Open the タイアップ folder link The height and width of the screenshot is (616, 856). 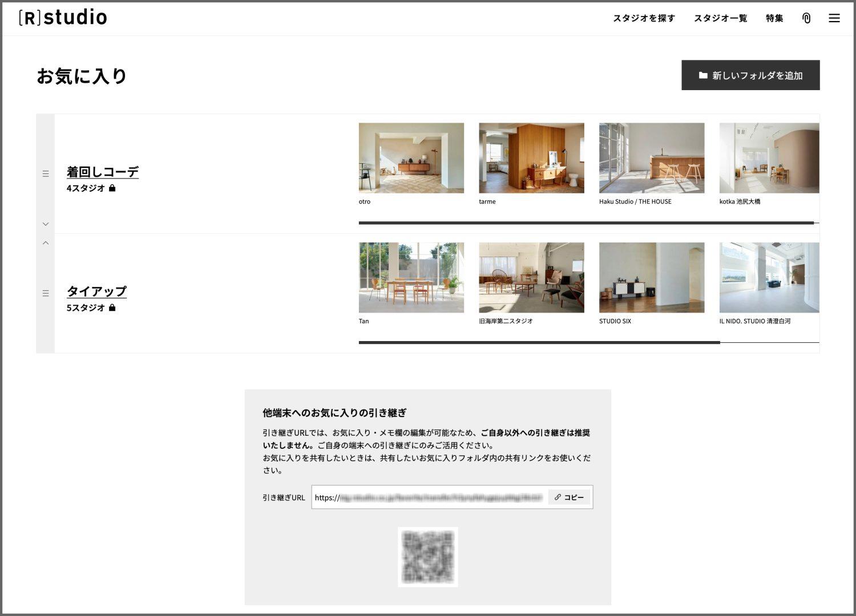point(96,291)
